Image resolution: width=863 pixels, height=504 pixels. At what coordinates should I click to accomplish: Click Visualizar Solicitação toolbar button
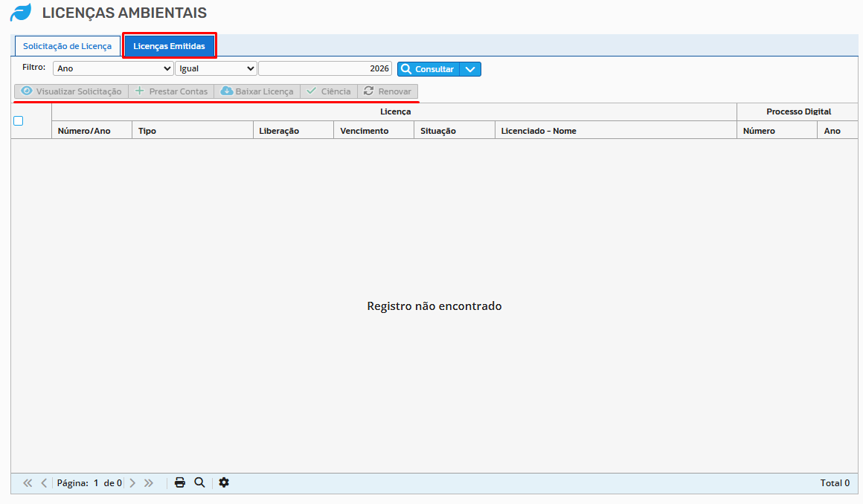71,91
